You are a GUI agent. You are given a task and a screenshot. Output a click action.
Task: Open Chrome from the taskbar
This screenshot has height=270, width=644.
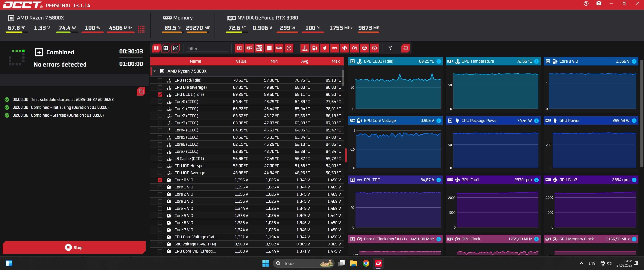[x=366, y=263]
